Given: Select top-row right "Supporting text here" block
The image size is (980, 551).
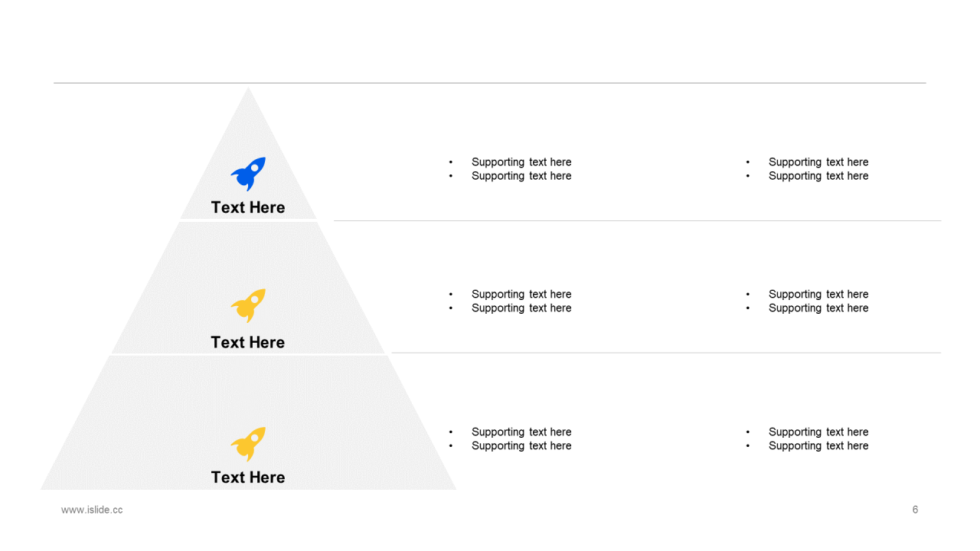Looking at the screenshot, I should pyautogui.click(x=807, y=169).
